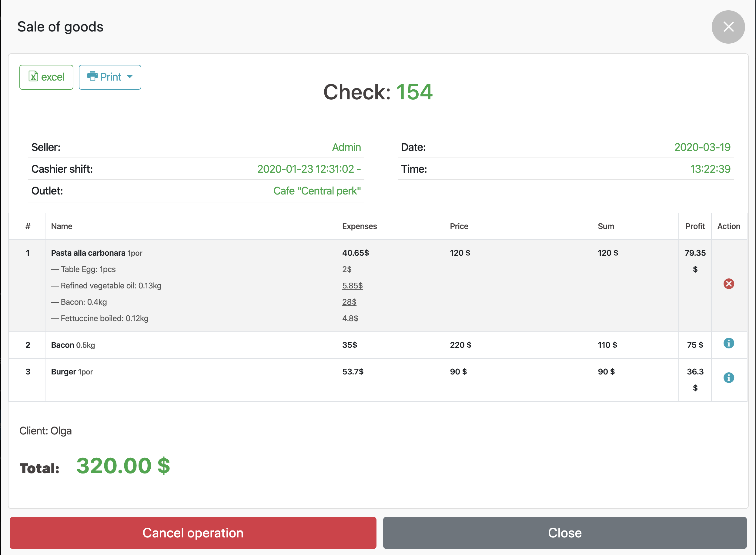Open the Table Egg 2$ expense link

pos(346,269)
